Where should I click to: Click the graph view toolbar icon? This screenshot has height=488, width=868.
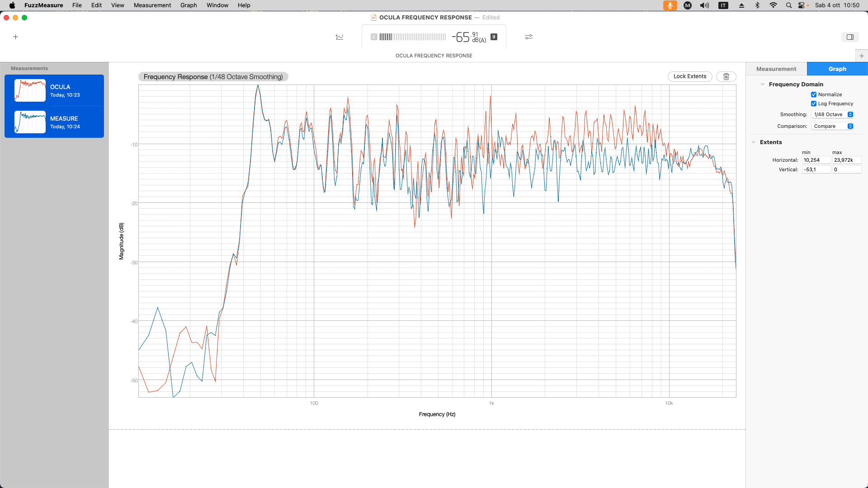click(340, 37)
